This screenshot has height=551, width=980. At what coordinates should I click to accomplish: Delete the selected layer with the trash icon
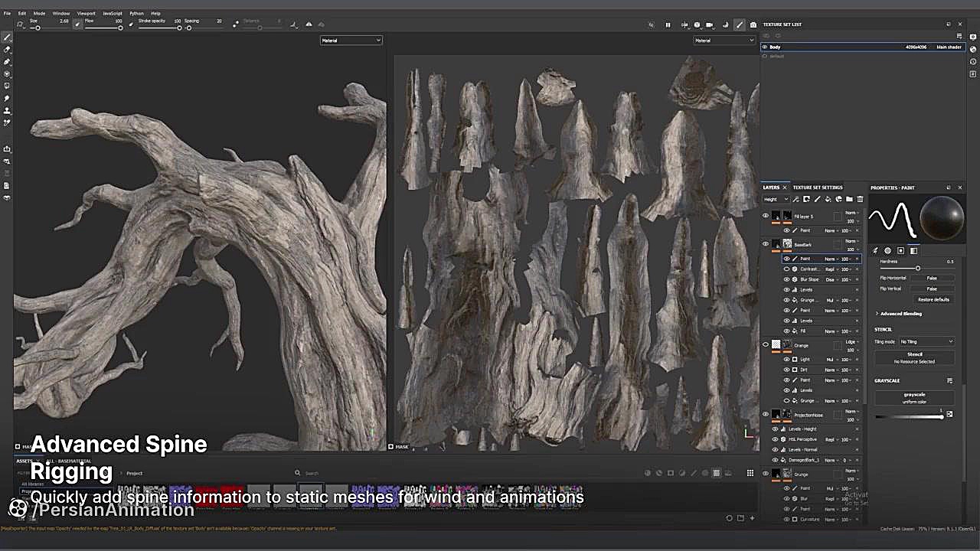point(860,199)
